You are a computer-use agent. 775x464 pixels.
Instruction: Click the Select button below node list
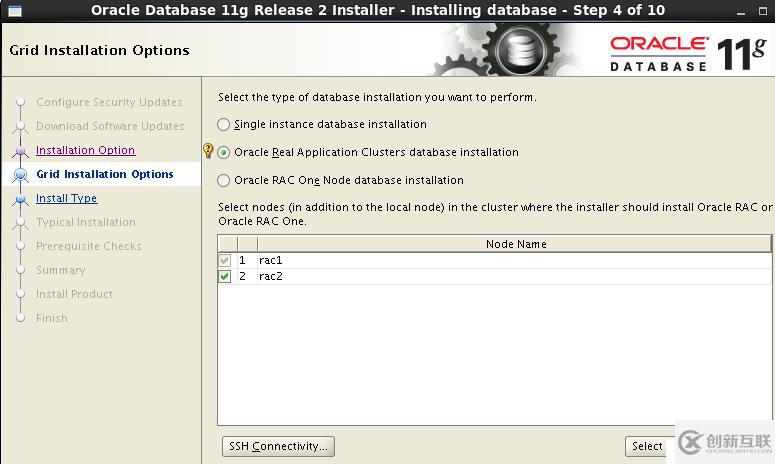[647, 446]
